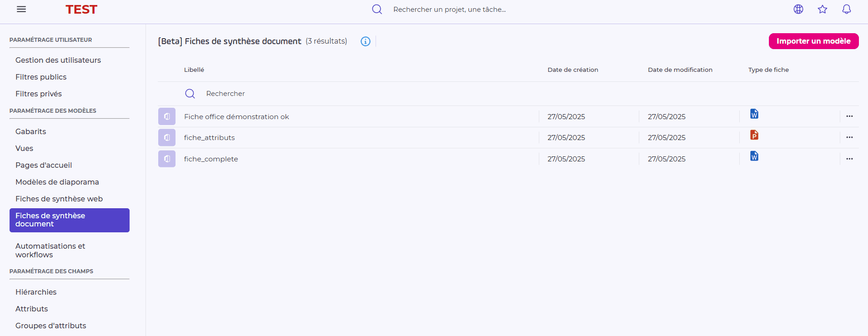
Task: Open favorites via the star icon
Action: (823, 9)
